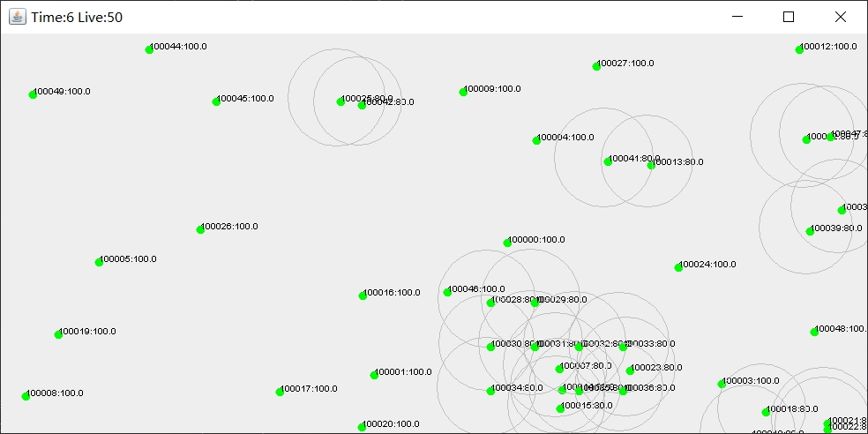Select the node dot labeled 100018:80.0
The image size is (868, 434).
(x=767, y=413)
